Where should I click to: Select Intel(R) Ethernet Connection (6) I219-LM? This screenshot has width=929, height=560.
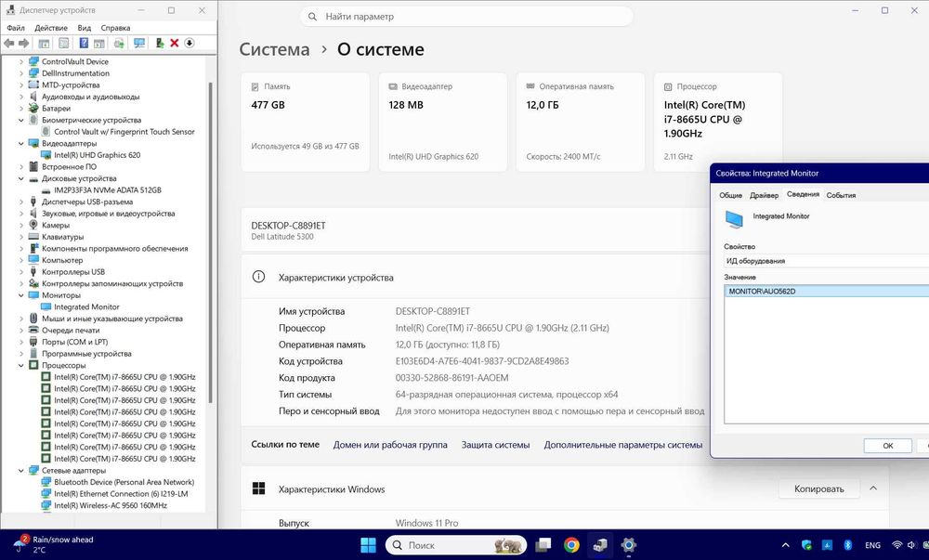point(121,494)
